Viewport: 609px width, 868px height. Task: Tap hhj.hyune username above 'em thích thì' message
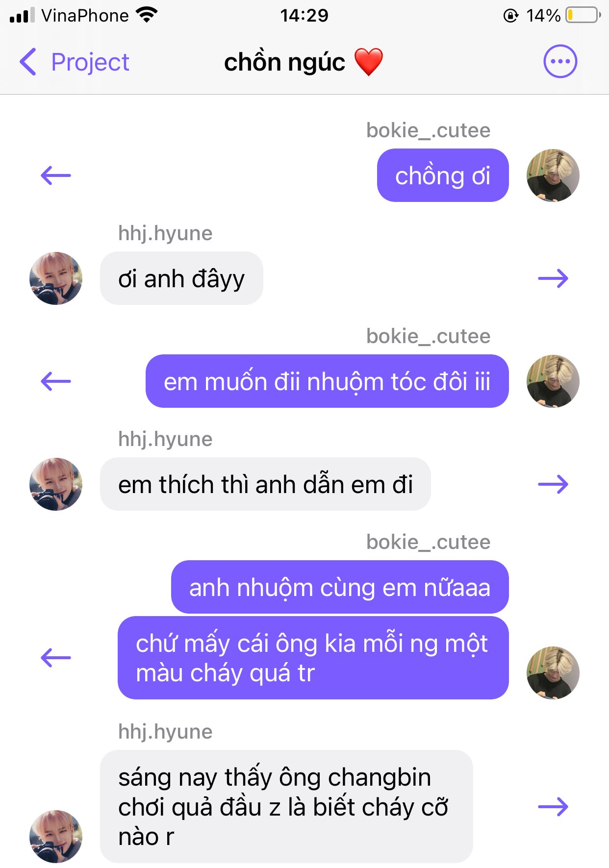click(x=165, y=439)
